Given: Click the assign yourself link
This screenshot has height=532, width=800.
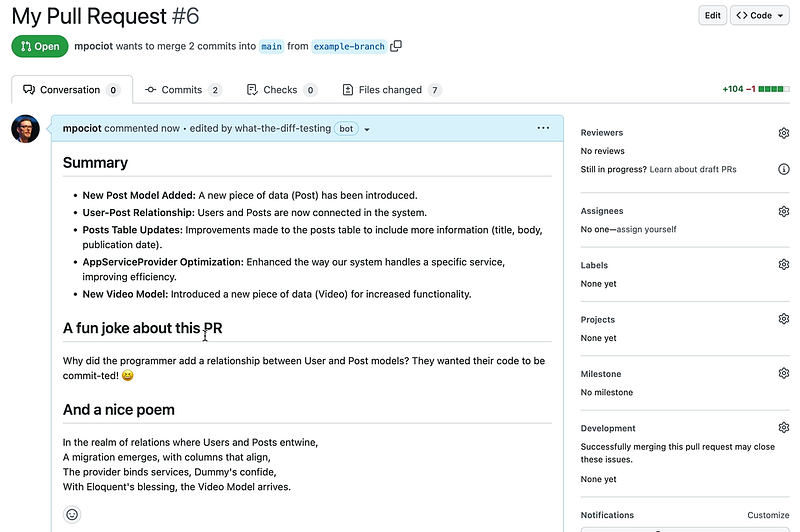Looking at the screenshot, I should (646, 230).
